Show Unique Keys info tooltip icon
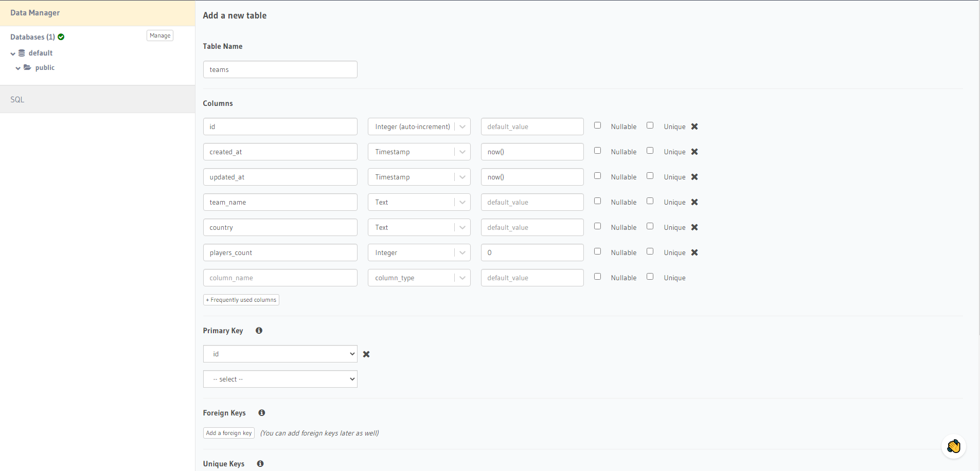The width and height of the screenshot is (980, 471). click(x=260, y=464)
